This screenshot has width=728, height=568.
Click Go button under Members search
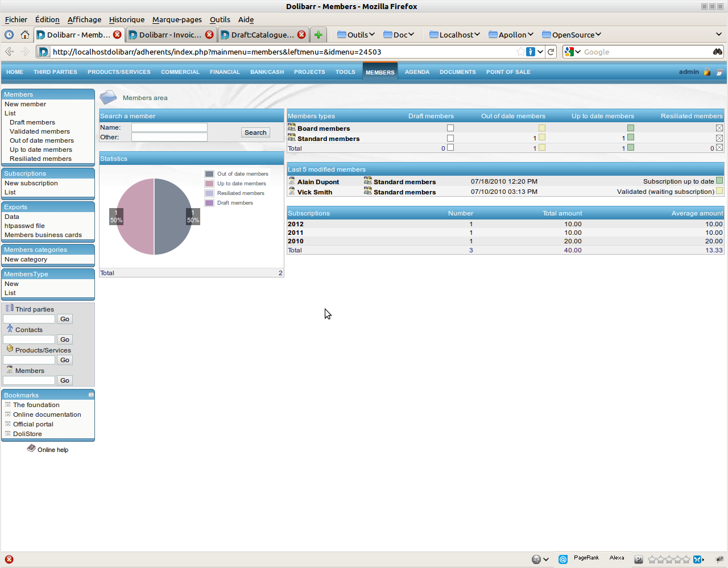(x=65, y=380)
